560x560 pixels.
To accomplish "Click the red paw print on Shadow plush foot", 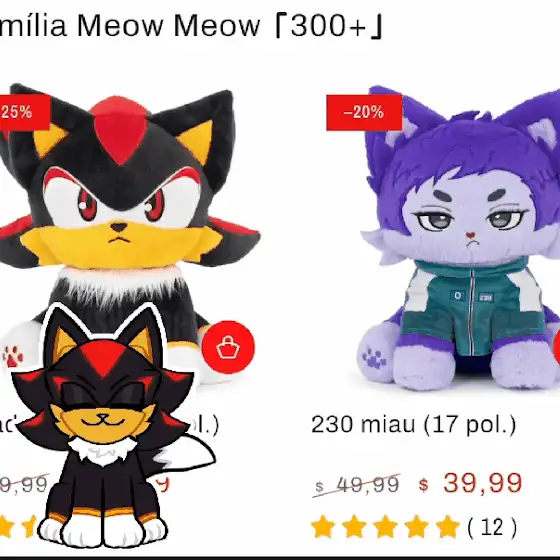I will click(13, 356).
